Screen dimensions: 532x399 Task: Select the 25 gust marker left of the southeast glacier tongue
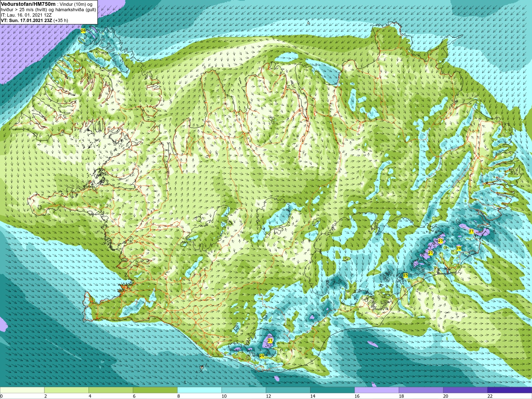pos(406,275)
